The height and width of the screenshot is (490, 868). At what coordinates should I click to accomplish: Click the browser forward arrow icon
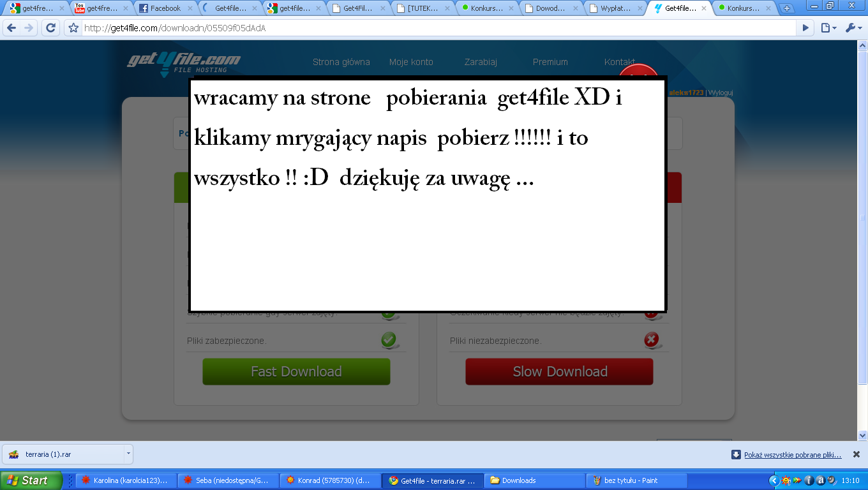29,28
